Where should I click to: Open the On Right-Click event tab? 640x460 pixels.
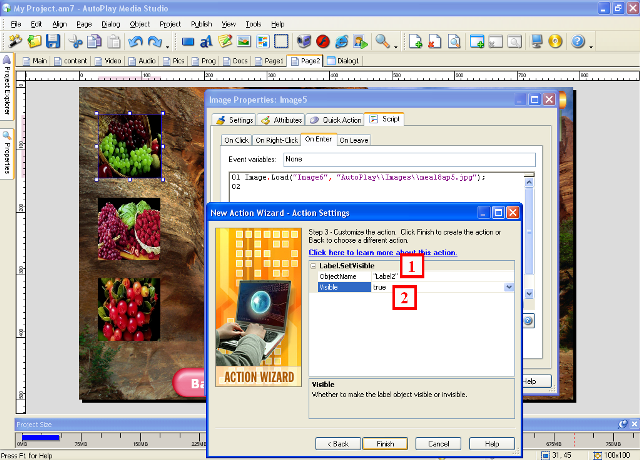pyautogui.click(x=275, y=140)
